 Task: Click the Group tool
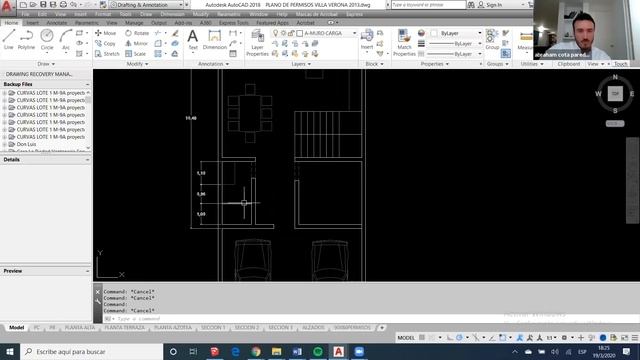pos(492,39)
